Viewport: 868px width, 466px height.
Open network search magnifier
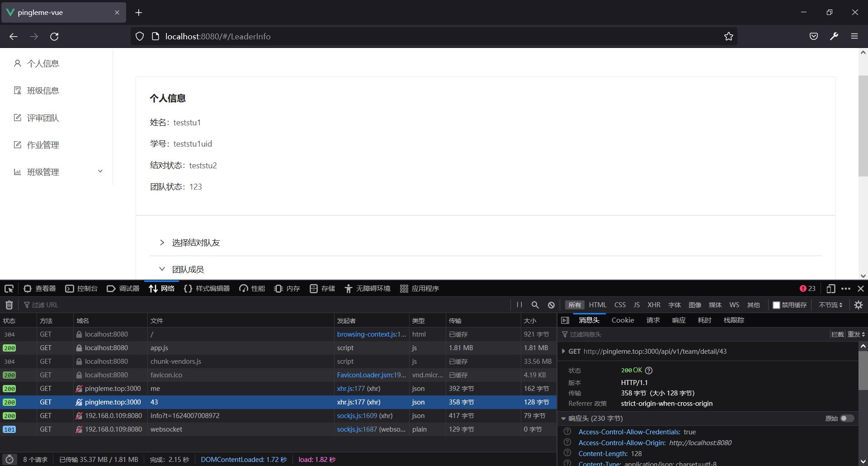pos(535,305)
